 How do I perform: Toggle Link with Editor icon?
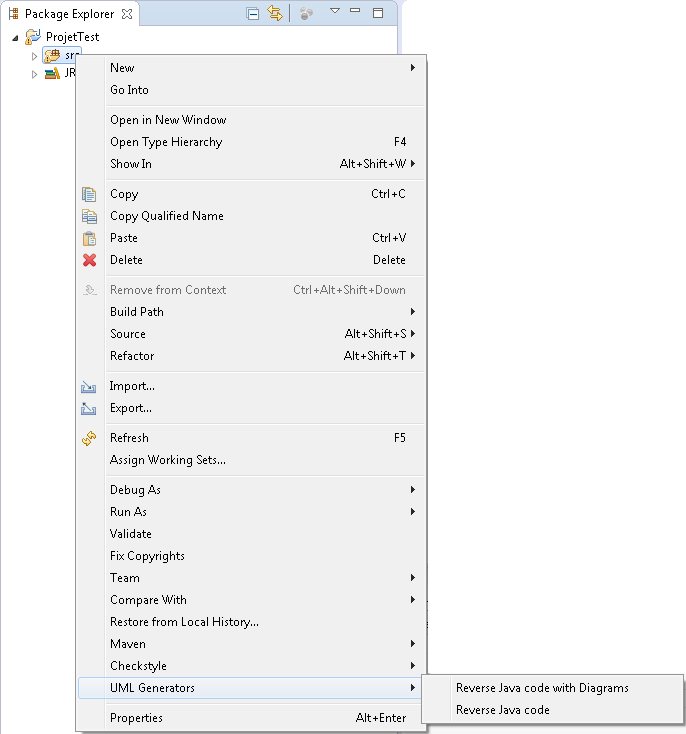(x=275, y=13)
